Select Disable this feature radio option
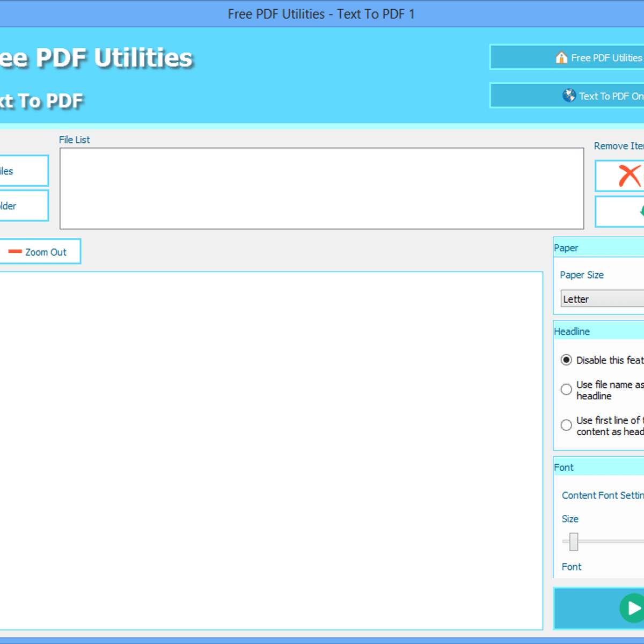 coord(566,360)
